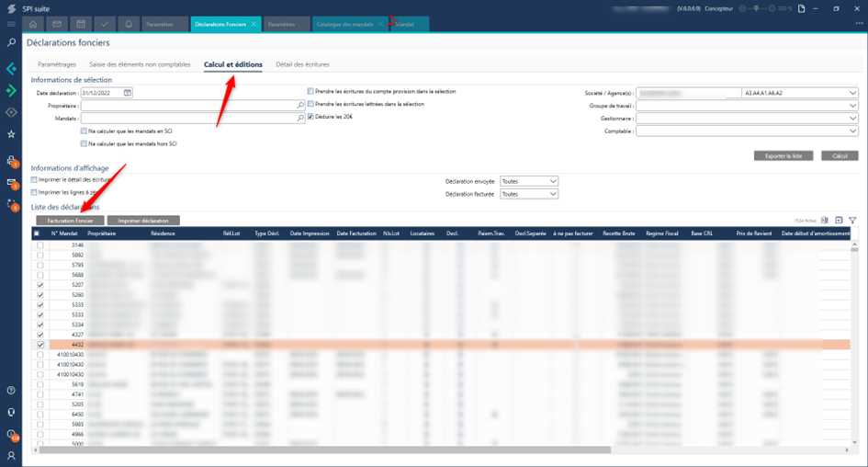Click the teal left-arrow diamond sidebar icon
868x467 pixels.
[10, 69]
